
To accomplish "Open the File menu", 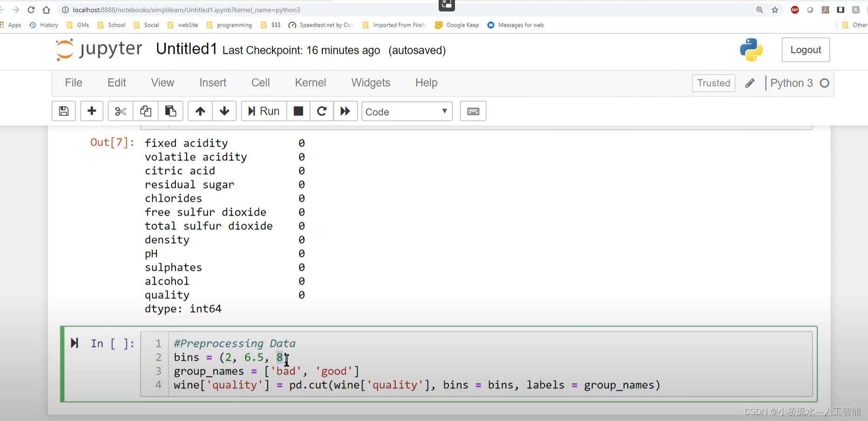I will click(74, 83).
